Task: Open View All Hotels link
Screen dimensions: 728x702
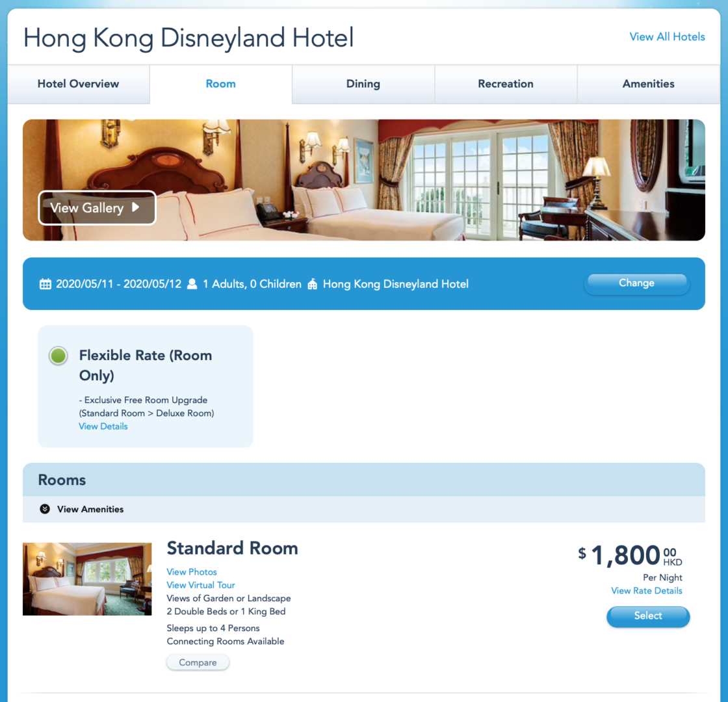Action: click(667, 36)
